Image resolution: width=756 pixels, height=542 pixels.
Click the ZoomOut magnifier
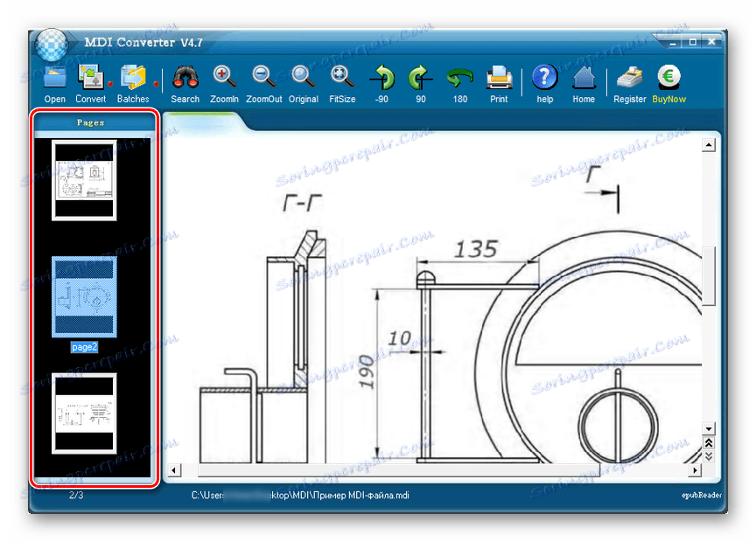[263, 78]
